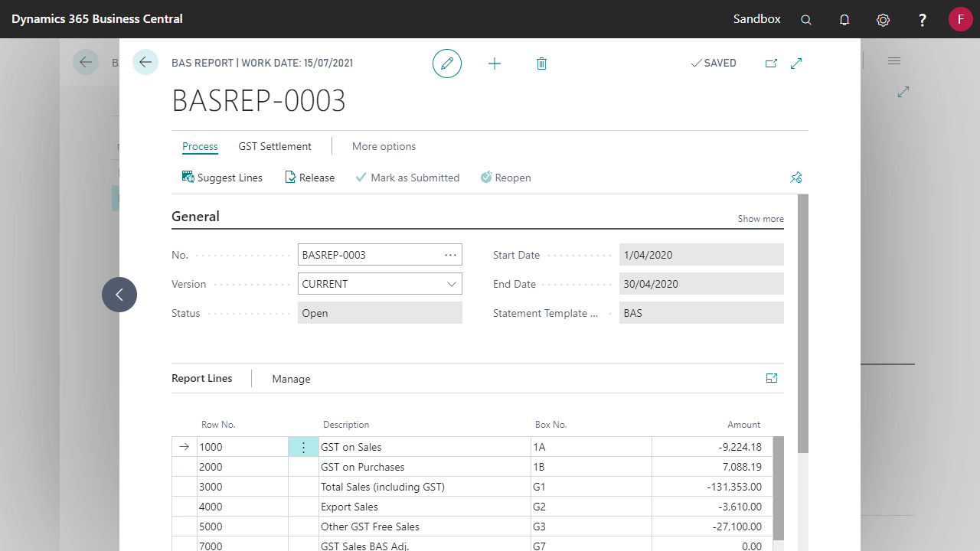The width and height of the screenshot is (980, 551).
Task: Select the GST on Purchases cell
Action: point(425,467)
